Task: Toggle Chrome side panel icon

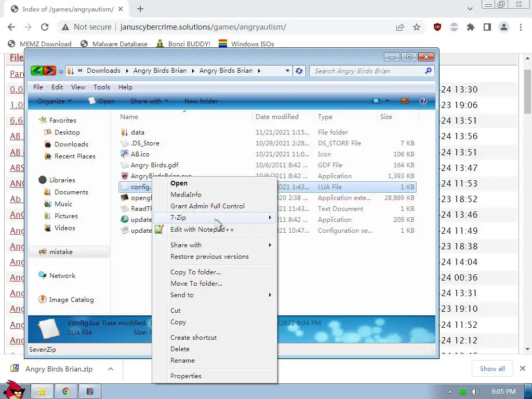Action: [487, 27]
